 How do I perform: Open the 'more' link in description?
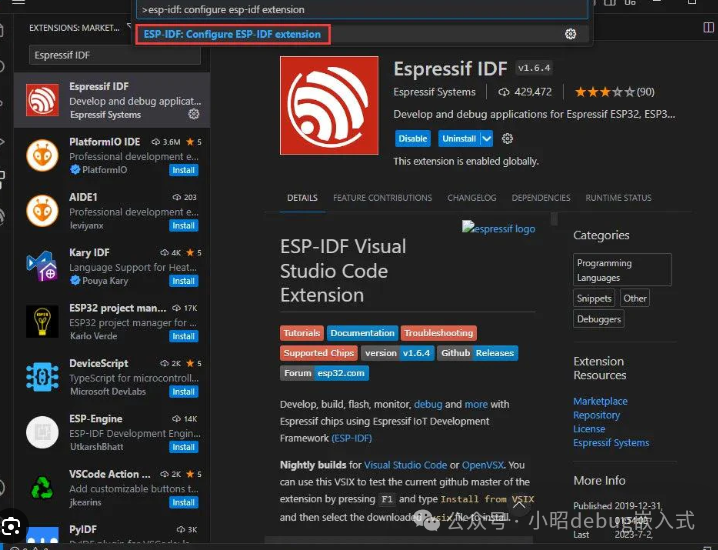[476, 404]
